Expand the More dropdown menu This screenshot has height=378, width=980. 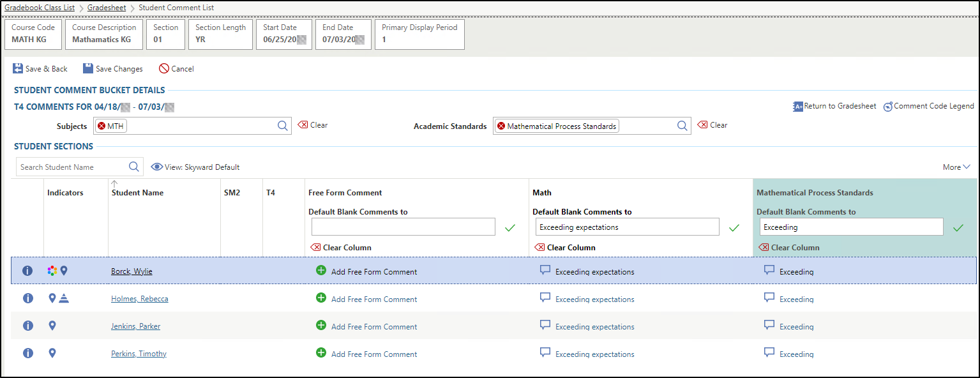956,167
